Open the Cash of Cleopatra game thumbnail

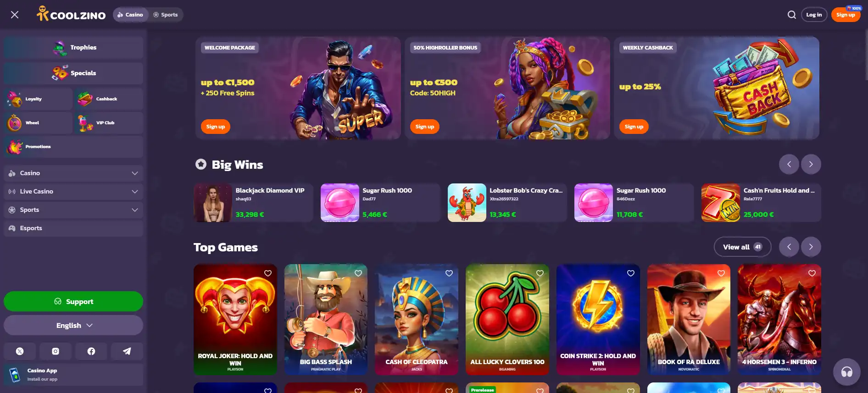click(x=417, y=320)
